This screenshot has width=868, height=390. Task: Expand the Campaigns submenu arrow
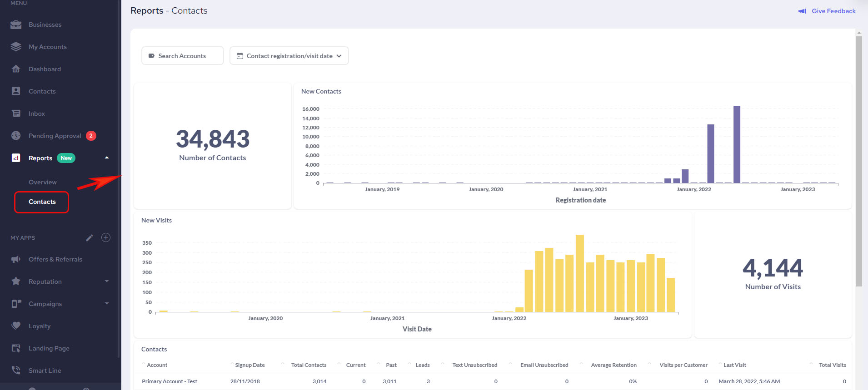tap(107, 303)
